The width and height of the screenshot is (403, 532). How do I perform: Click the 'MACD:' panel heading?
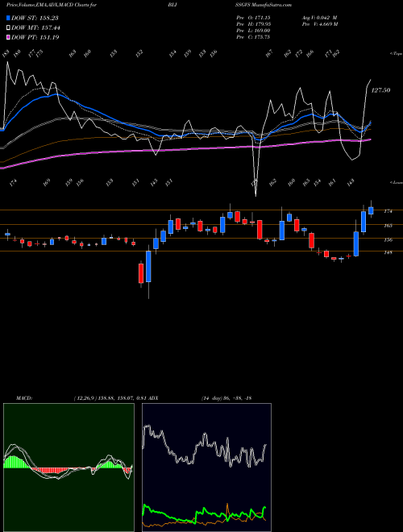tap(24, 398)
